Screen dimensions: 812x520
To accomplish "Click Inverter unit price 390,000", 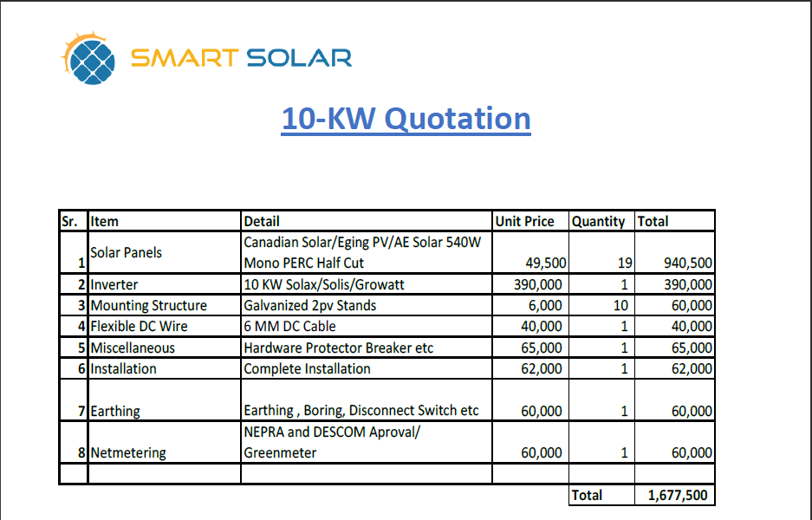I will pyautogui.click(x=538, y=285).
